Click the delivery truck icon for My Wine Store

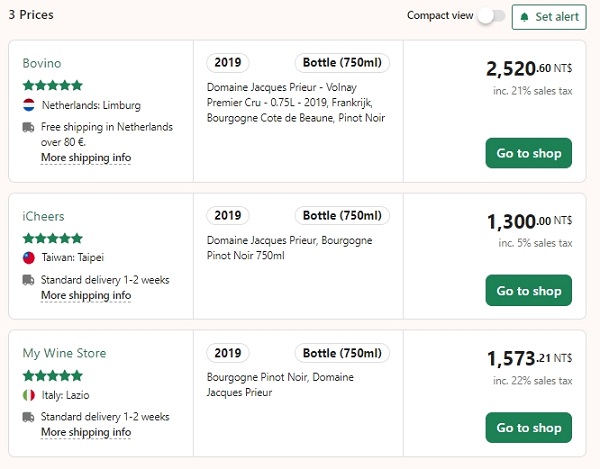tap(28, 417)
